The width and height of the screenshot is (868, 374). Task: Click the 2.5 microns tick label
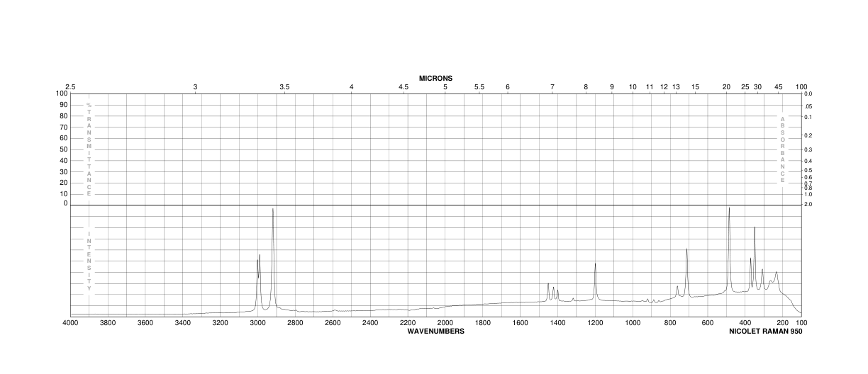[x=70, y=86]
